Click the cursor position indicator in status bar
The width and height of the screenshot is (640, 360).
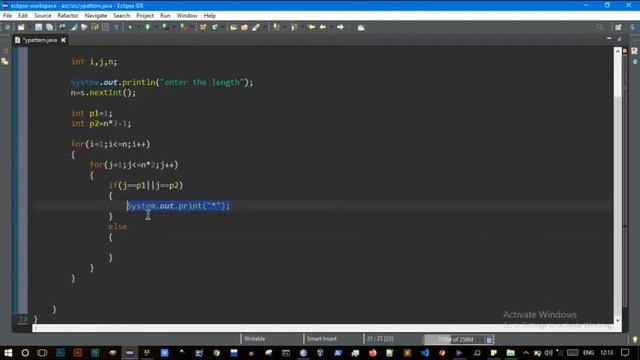point(380,339)
